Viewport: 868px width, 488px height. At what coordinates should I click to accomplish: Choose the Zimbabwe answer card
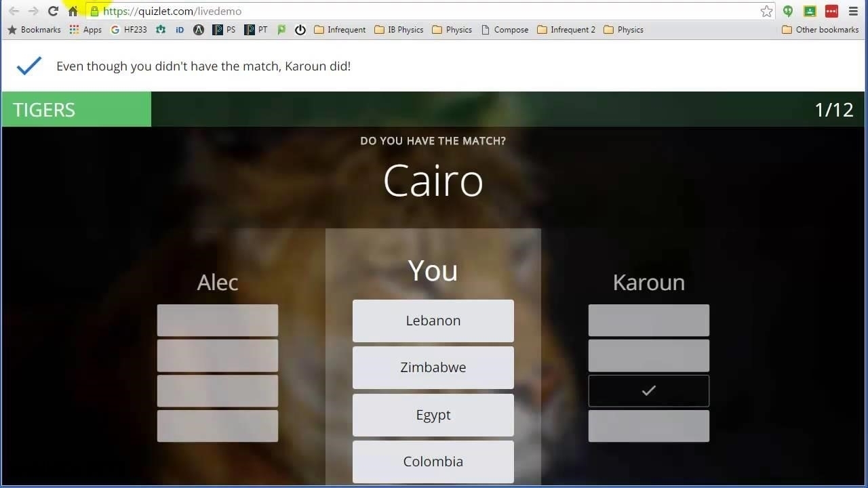[433, 367]
